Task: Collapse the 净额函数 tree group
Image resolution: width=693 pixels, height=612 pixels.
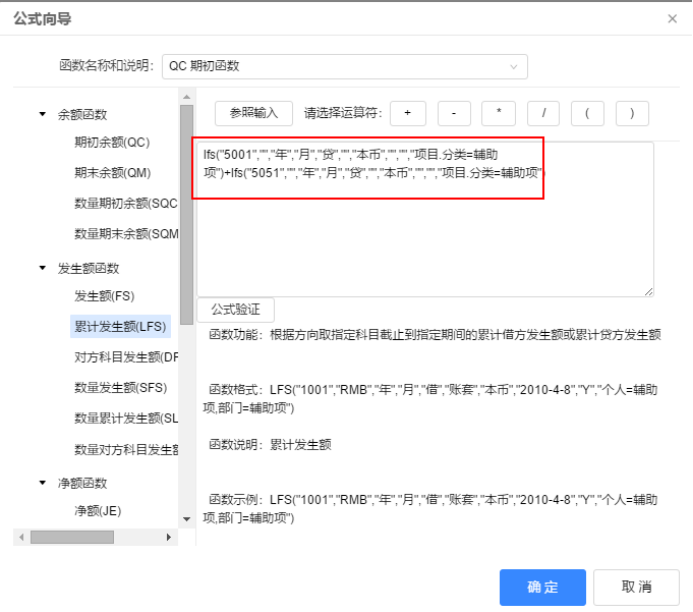Action: 43,483
